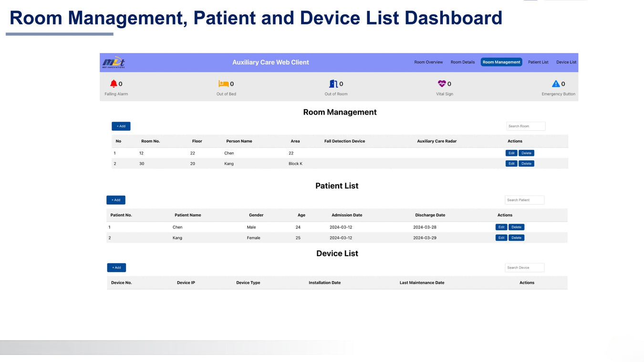Delete patient Chen's record
The image size is (644, 362).
pyautogui.click(x=516, y=227)
